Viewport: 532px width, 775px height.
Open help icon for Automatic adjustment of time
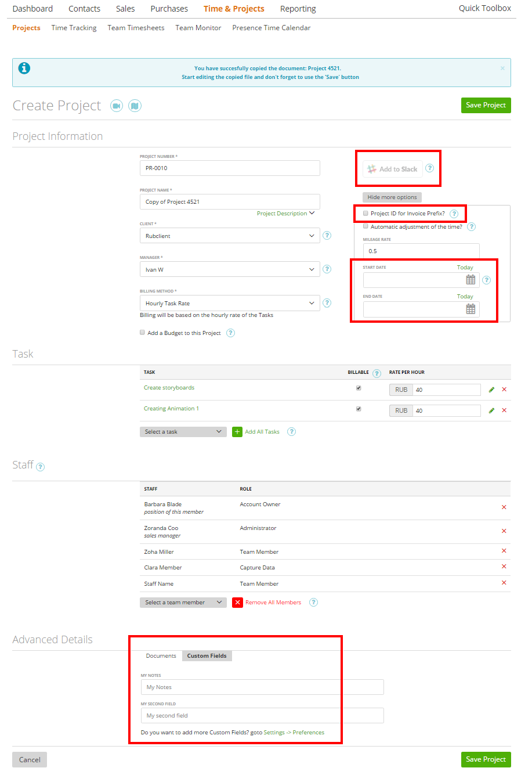472,227
